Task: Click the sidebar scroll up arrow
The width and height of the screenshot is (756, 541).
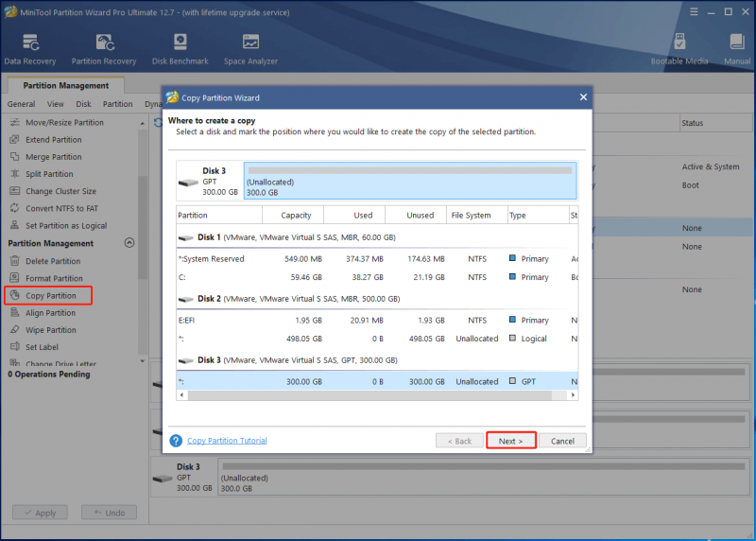Action: click(143, 124)
